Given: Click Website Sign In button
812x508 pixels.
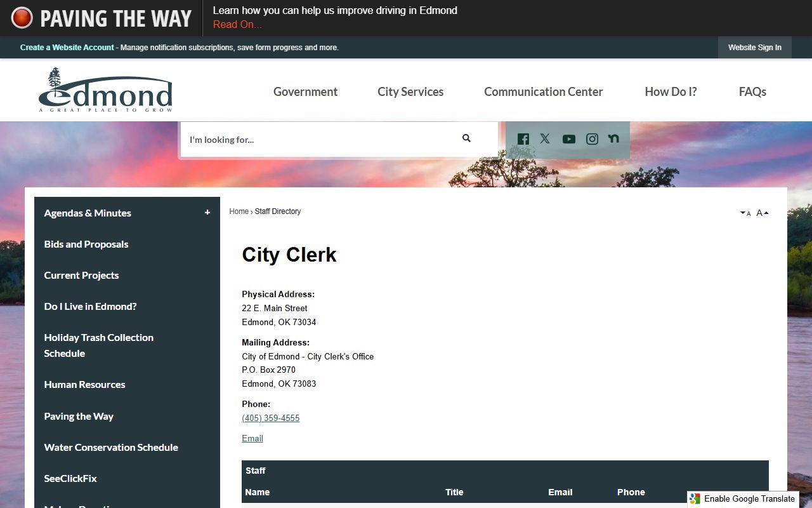Looking at the screenshot, I should [755, 48].
